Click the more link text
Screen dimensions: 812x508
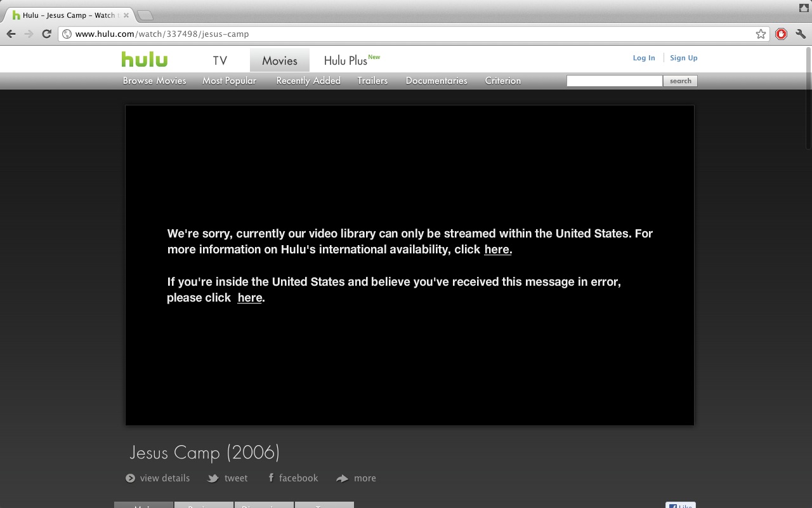pyautogui.click(x=365, y=478)
